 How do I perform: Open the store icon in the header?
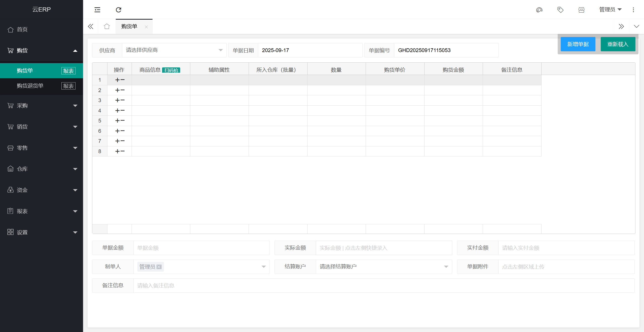click(x=581, y=10)
